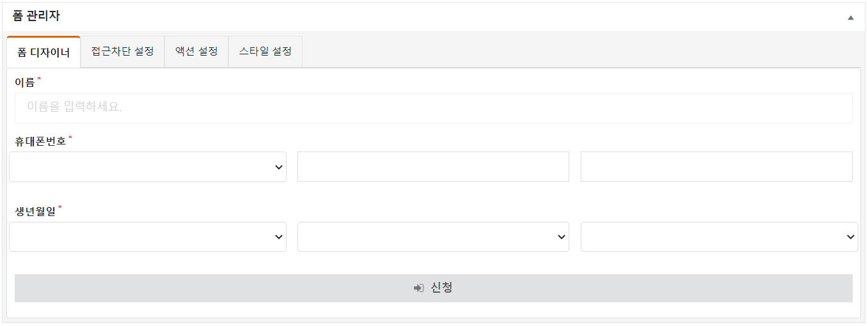The height and width of the screenshot is (326, 868).
Task: Go to the 스타일 설정 tab
Action: pos(265,52)
